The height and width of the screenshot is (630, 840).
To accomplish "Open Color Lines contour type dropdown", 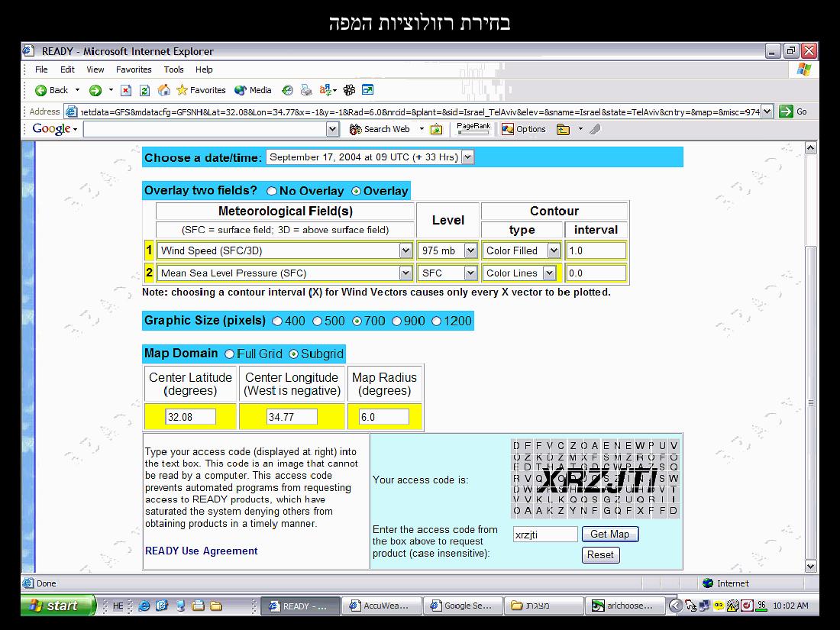I will coord(550,273).
